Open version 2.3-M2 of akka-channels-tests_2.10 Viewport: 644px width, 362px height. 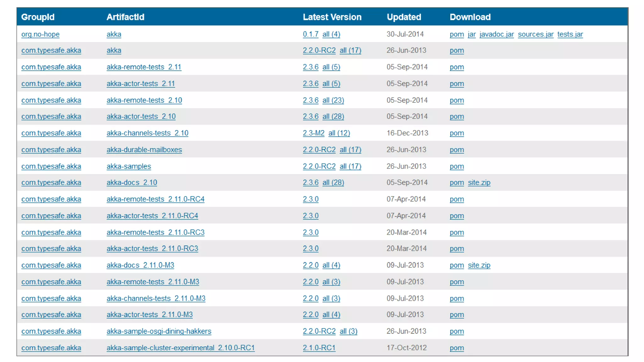pyautogui.click(x=313, y=133)
